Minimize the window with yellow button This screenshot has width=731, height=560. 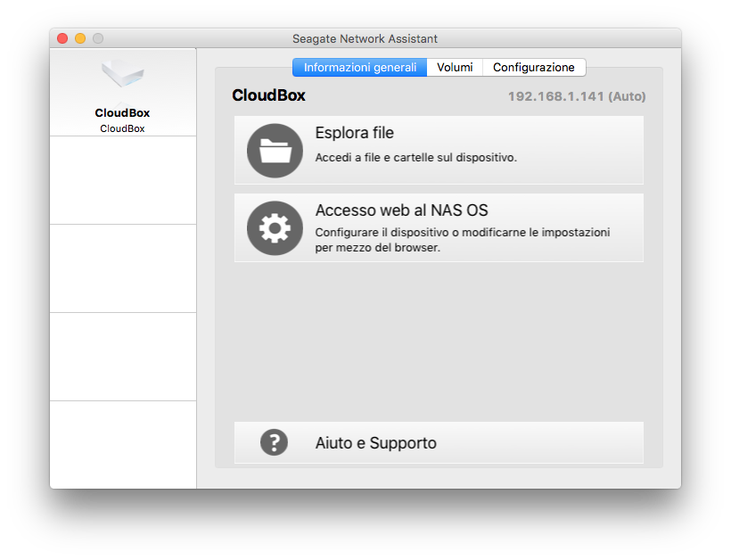(80, 38)
